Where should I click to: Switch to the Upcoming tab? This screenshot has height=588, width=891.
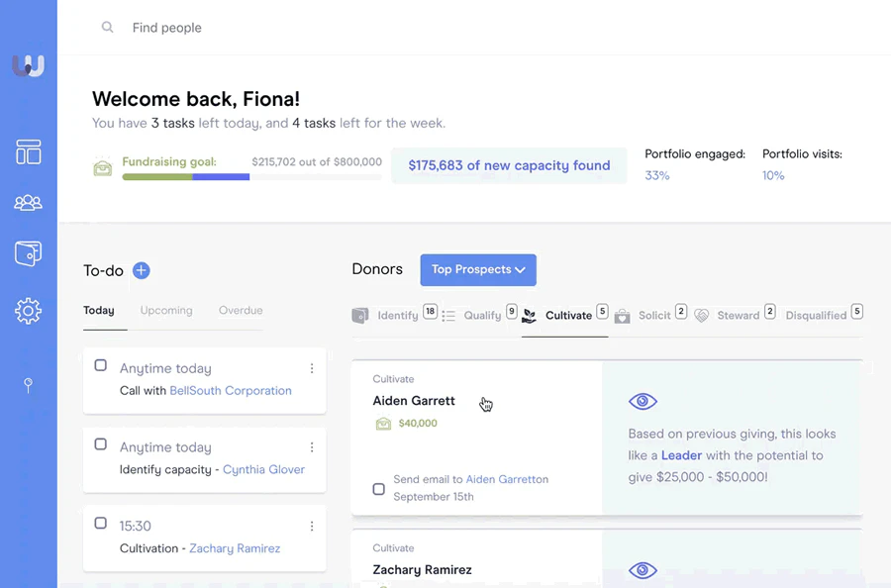click(165, 311)
